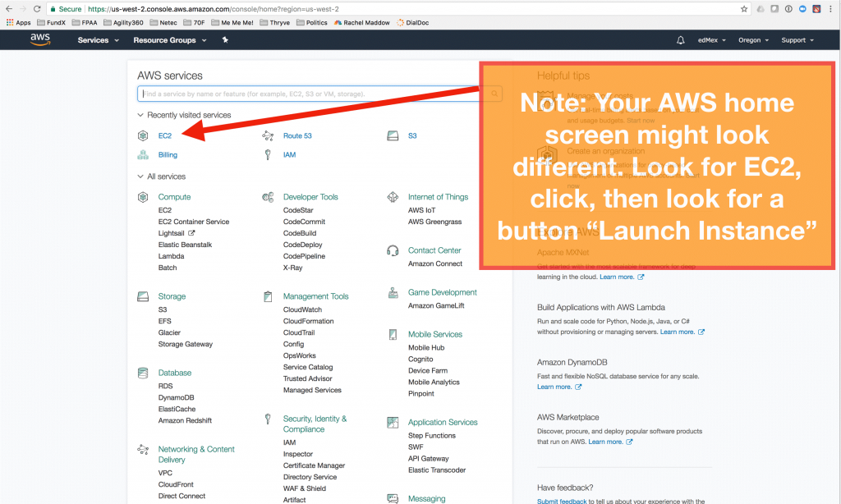The width and height of the screenshot is (841, 504).
Task: Open the Oregon region dropdown
Action: (x=754, y=40)
